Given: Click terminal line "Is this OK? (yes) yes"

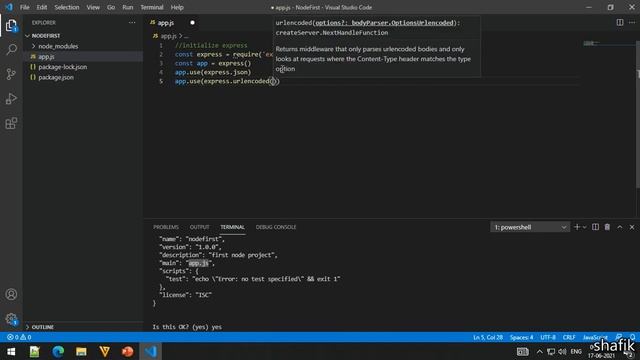Looking at the screenshot, I should 187,327.
